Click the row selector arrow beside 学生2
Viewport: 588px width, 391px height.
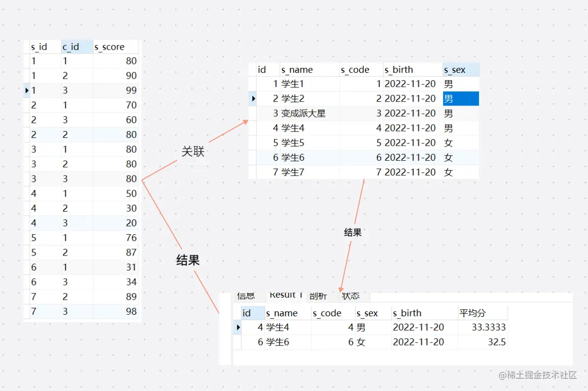coord(253,98)
